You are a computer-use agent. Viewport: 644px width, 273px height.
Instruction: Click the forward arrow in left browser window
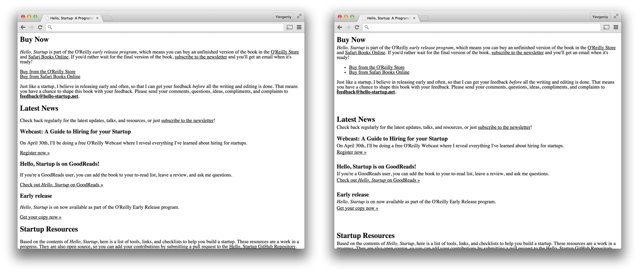[x=31, y=27]
